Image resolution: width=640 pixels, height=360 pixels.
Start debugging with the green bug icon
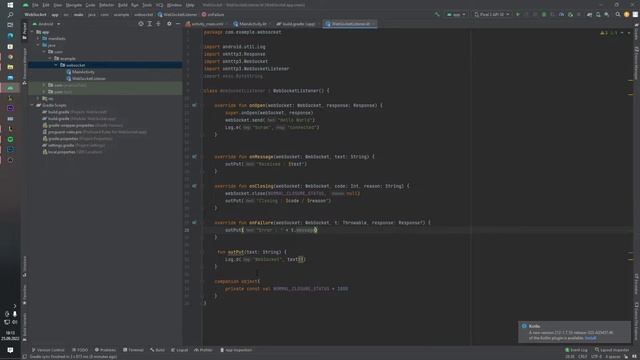coord(544,14)
